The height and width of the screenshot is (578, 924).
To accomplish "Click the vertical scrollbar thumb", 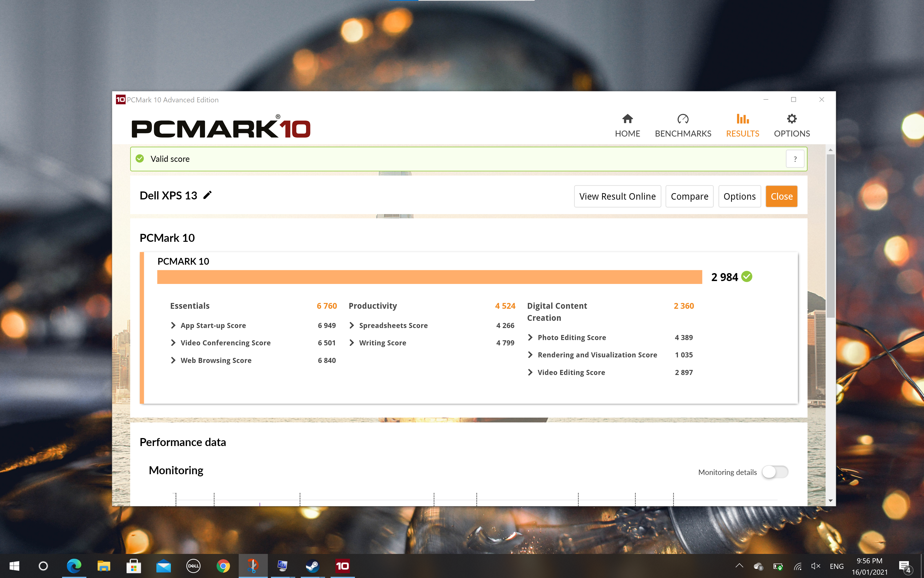I will click(830, 236).
